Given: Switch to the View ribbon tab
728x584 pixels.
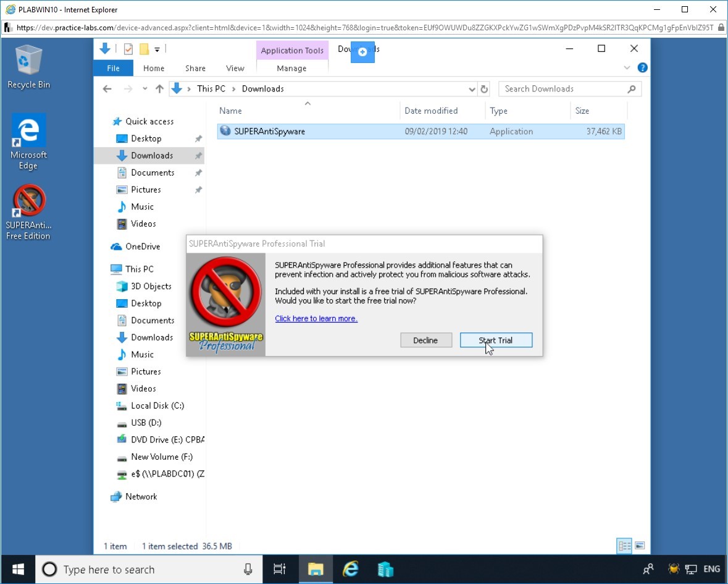Looking at the screenshot, I should point(235,69).
